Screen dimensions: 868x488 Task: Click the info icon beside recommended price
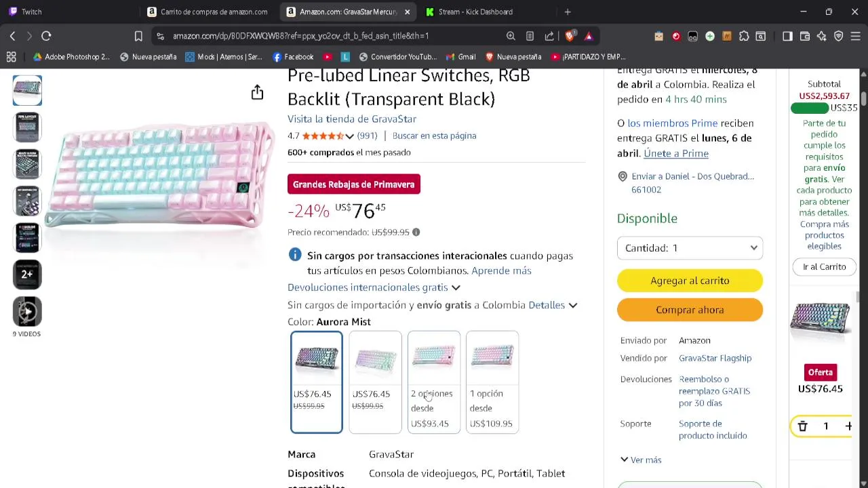point(416,232)
